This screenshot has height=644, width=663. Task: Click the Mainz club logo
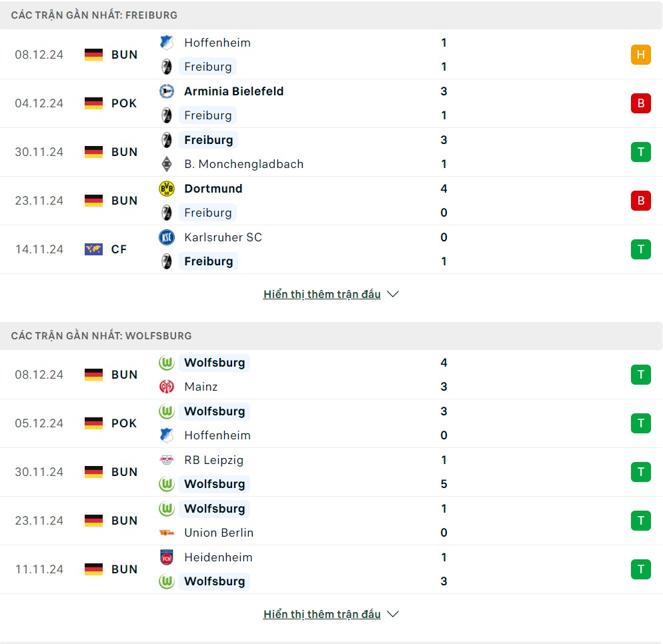coord(166,387)
